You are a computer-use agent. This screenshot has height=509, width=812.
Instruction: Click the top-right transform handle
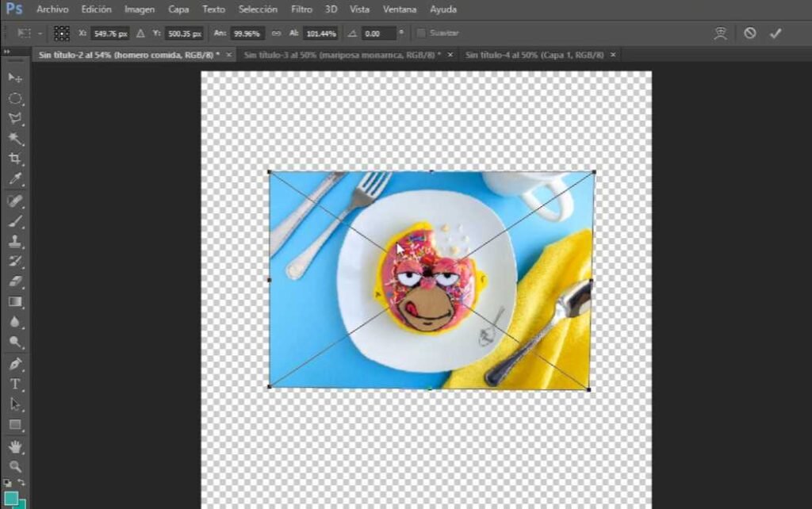click(x=593, y=172)
